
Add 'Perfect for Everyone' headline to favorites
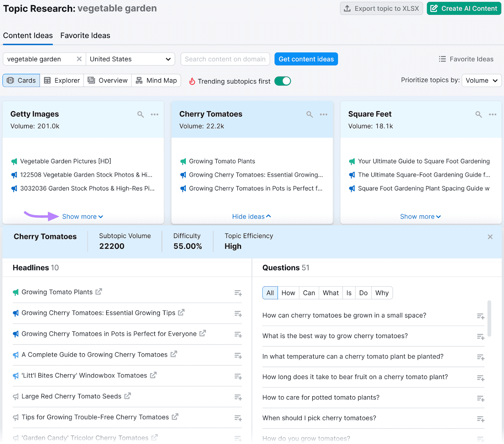(x=238, y=335)
